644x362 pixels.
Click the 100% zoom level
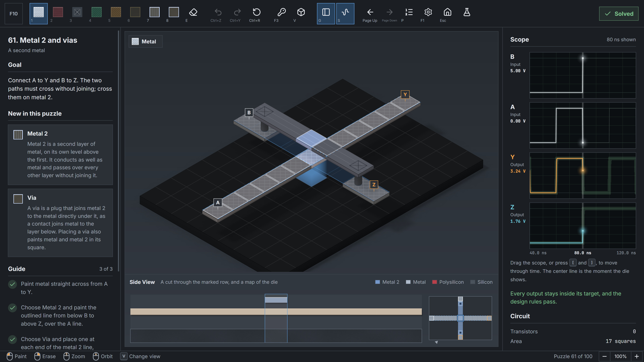(621, 356)
